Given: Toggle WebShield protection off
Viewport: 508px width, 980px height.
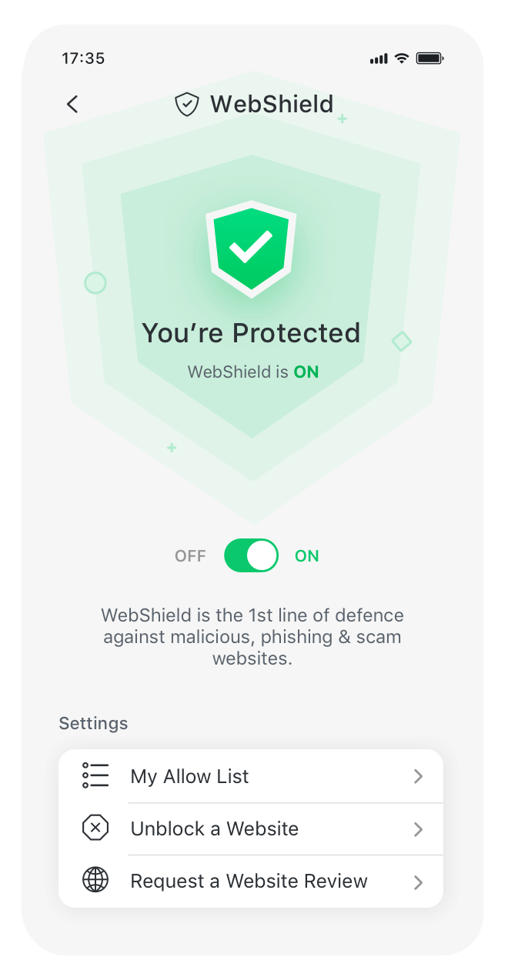Looking at the screenshot, I should point(251,555).
